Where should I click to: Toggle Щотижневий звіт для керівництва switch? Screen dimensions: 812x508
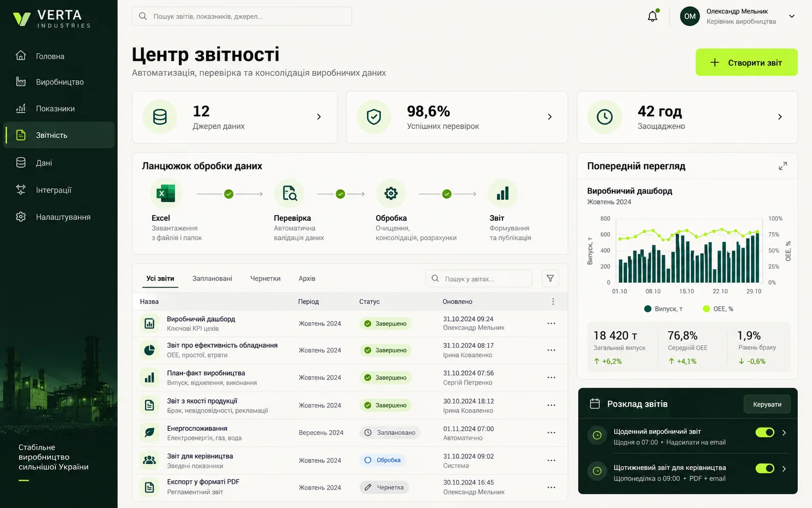tap(765, 469)
